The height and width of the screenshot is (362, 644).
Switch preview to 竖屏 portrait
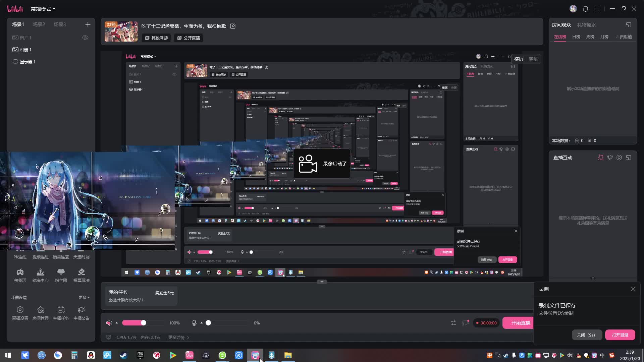[533, 59]
